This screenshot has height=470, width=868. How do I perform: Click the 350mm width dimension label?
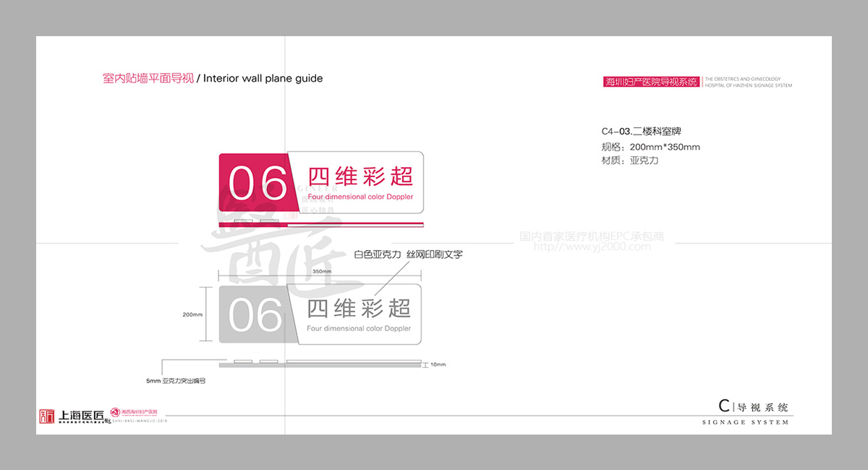point(322,272)
